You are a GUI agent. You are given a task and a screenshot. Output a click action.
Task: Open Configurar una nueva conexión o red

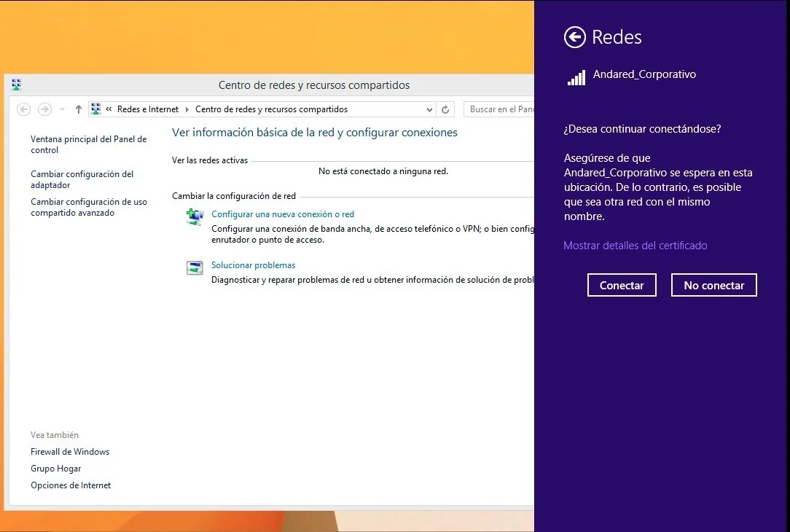[283, 214]
